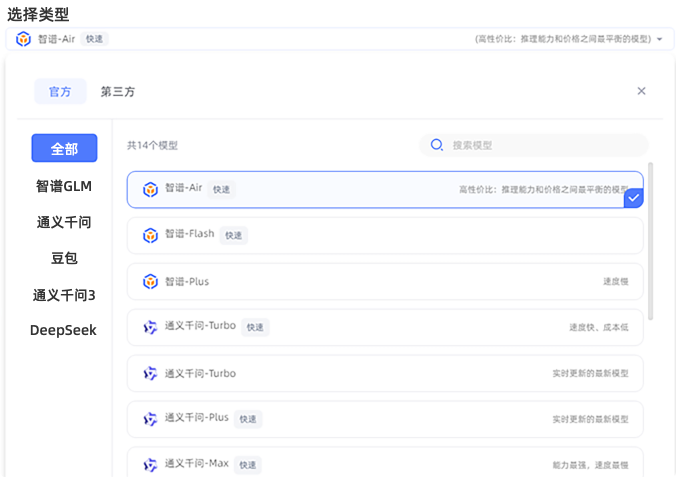The height and width of the screenshot is (477, 676).
Task: Click the 搜索模型 search input field
Action: (x=540, y=145)
